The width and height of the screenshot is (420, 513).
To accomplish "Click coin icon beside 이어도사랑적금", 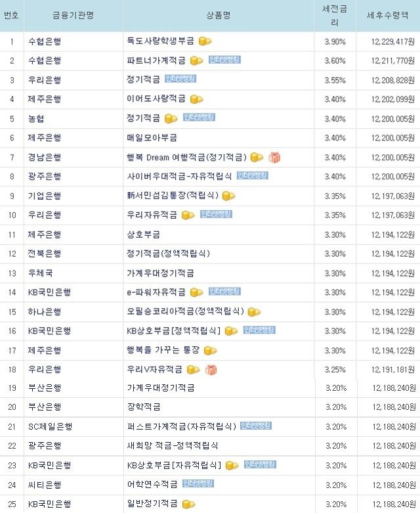I will 196,99.
